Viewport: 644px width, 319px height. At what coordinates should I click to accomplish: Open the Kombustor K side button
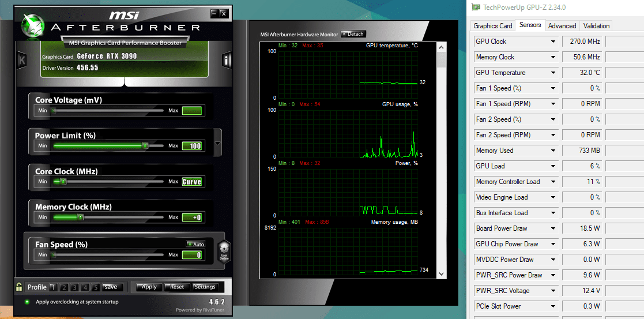[22, 61]
